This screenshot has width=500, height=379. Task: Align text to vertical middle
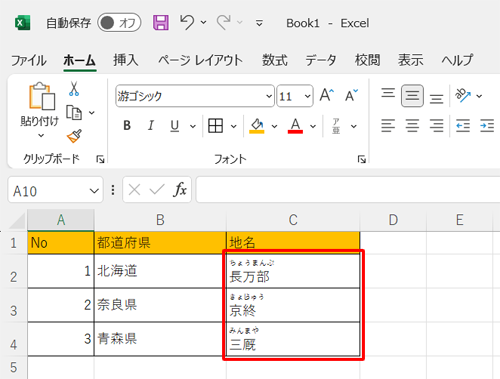[x=412, y=96]
